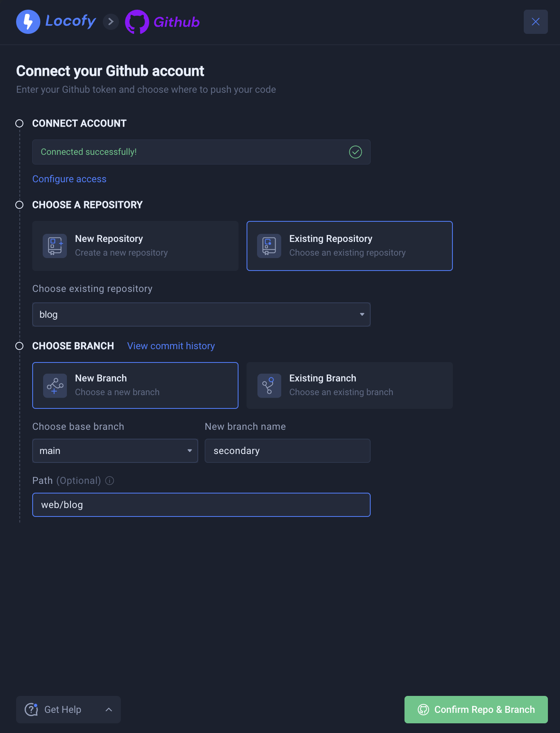Image resolution: width=560 pixels, height=733 pixels.
Task: Click the new branch name field containing secondary
Action: point(288,451)
